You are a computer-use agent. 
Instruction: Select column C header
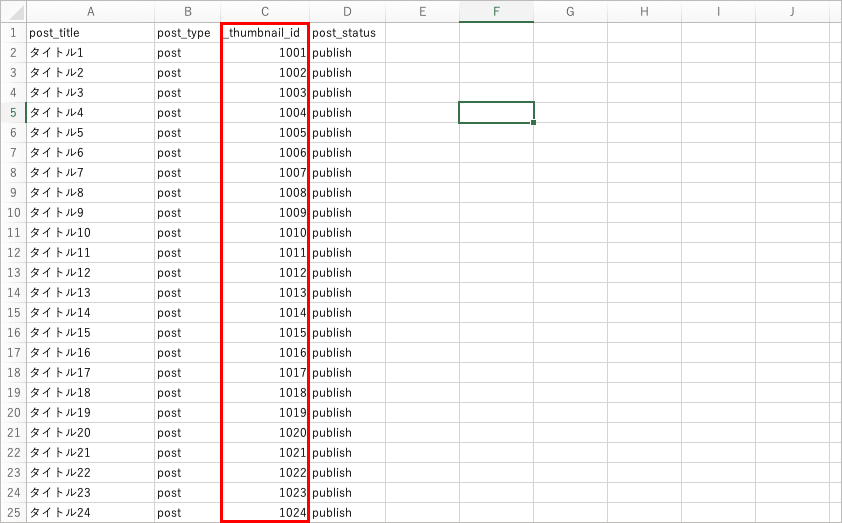click(x=265, y=12)
